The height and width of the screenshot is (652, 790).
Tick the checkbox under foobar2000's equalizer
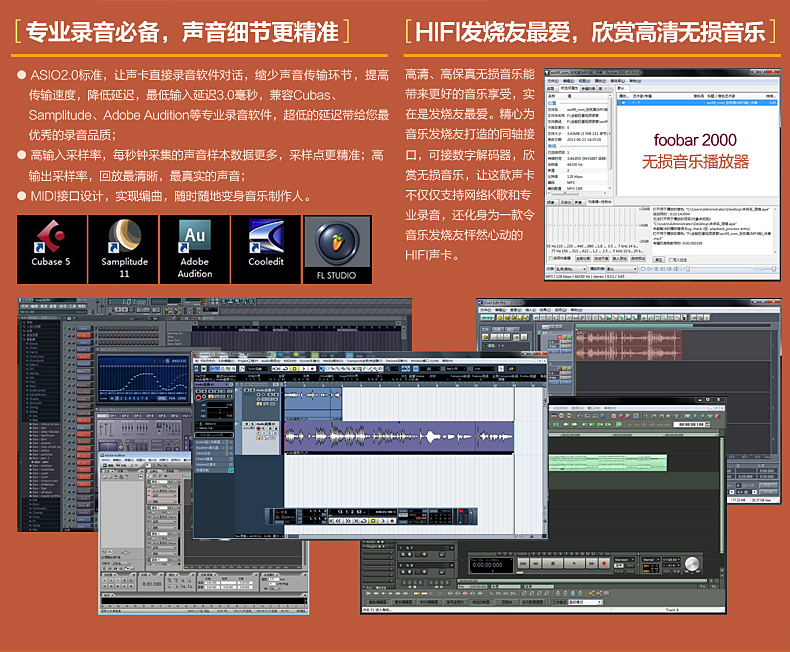(551, 258)
